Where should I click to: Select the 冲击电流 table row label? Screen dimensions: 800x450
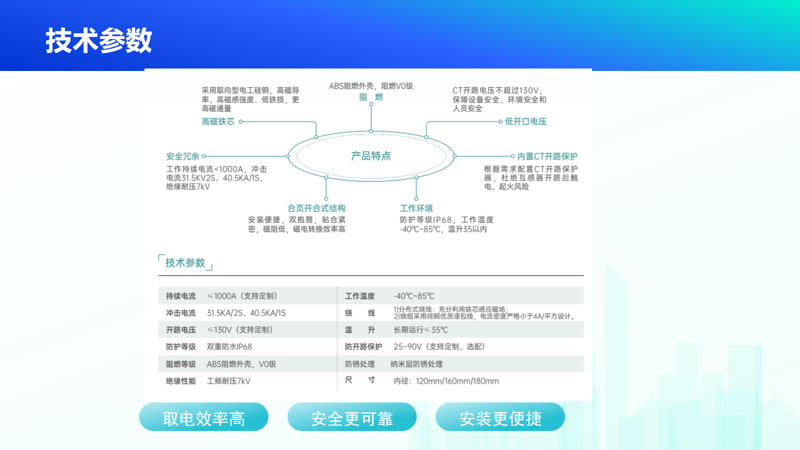(x=181, y=313)
